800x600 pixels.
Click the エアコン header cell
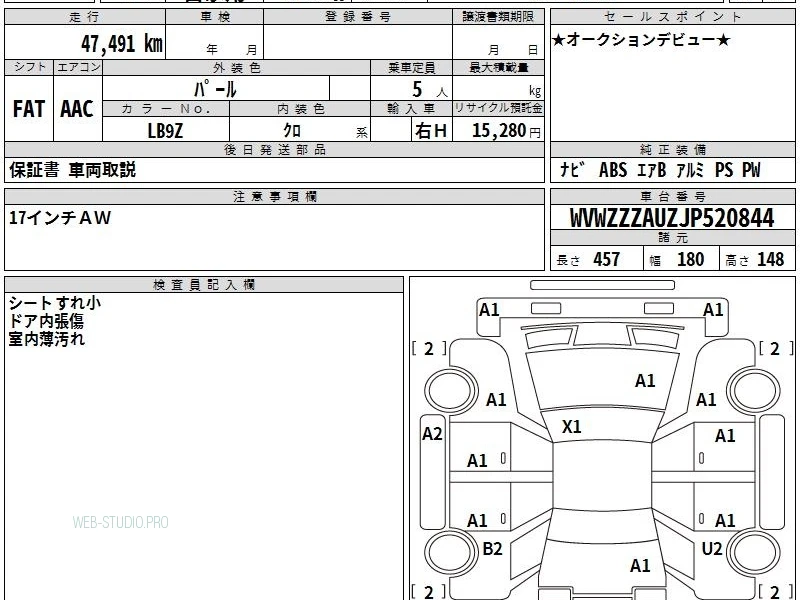coord(78,67)
